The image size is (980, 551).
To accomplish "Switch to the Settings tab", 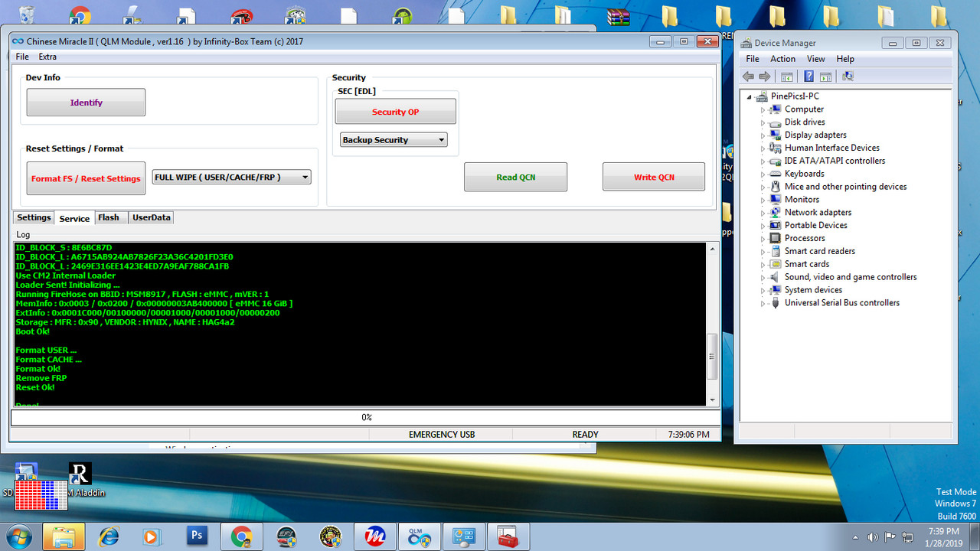I will pyautogui.click(x=34, y=217).
